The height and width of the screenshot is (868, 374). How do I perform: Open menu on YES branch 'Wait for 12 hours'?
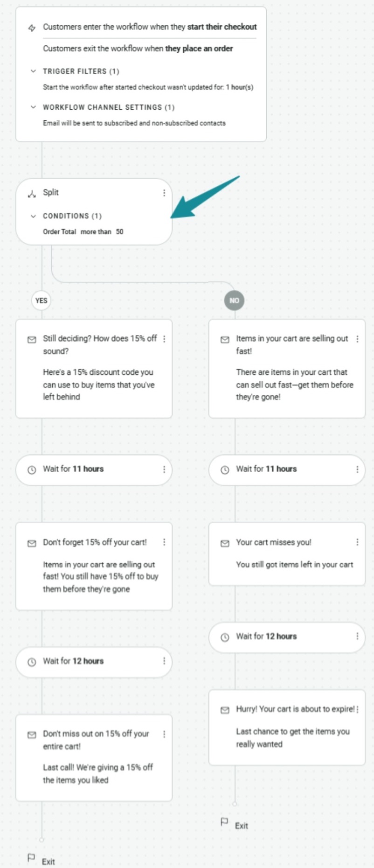click(164, 661)
